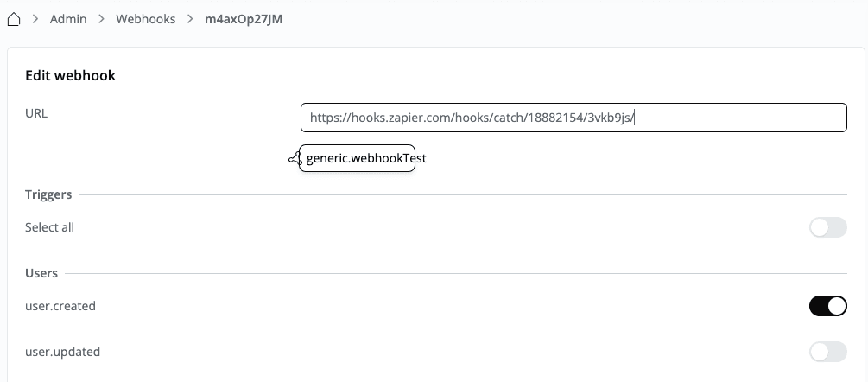This screenshot has width=868, height=382.
Task: Click the chevron before m4axOp27JM
Action: click(191, 19)
